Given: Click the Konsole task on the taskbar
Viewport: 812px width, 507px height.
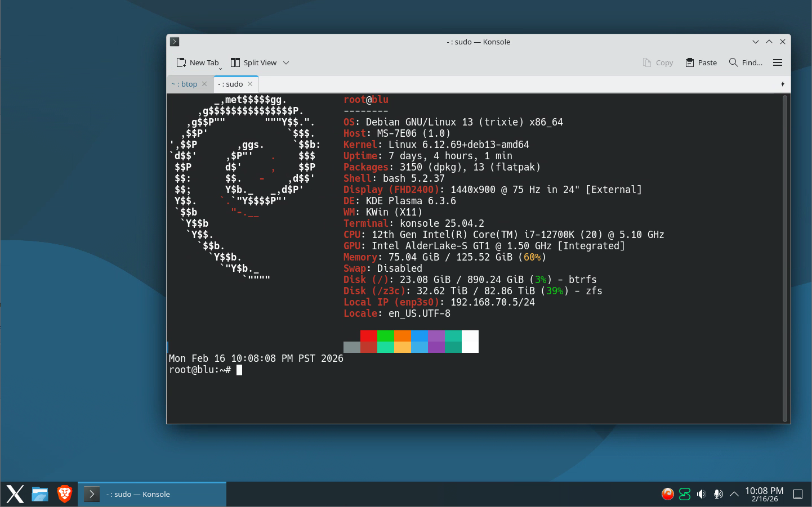Looking at the screenshot, I should [152, 494].
